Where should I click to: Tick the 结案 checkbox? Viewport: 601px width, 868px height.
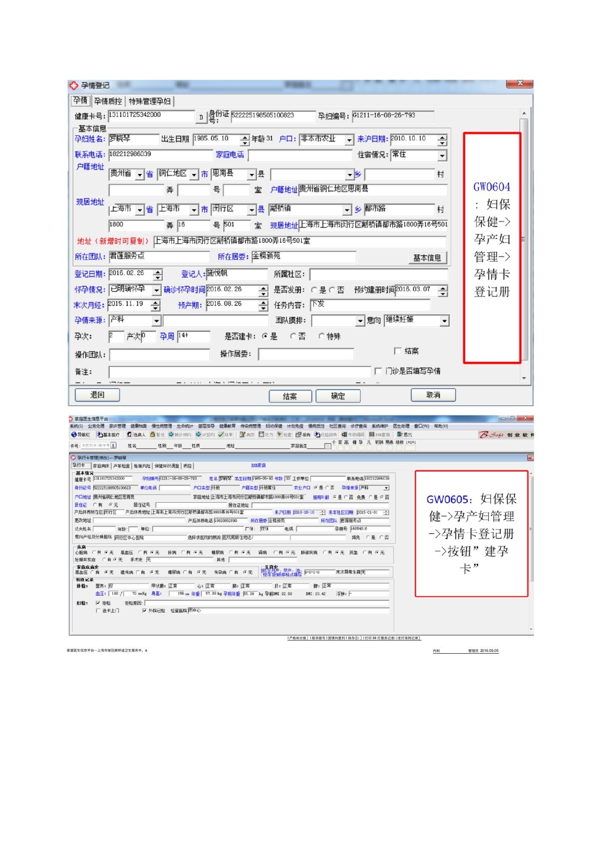[x=397, y=351]
